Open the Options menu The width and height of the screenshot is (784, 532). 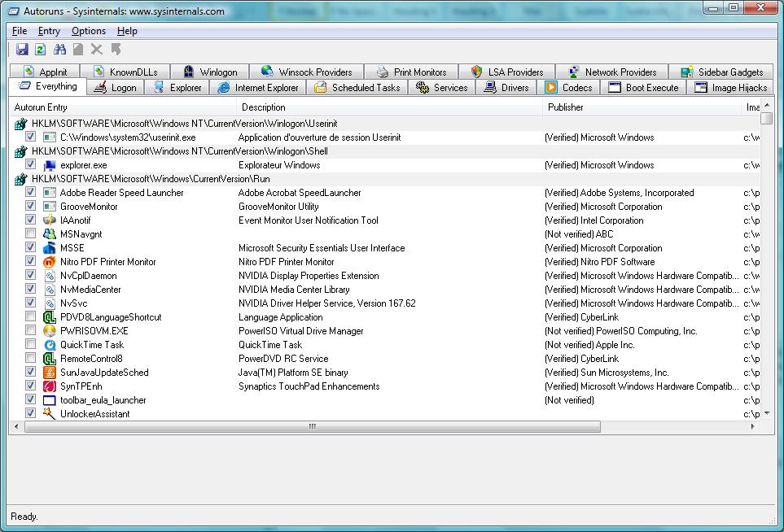(x=89, y=31)
